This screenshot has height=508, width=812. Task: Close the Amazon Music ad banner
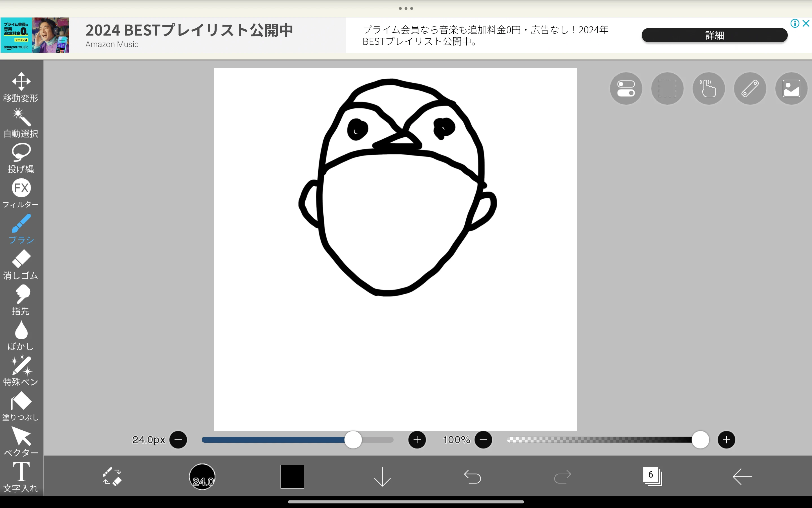click(806, 23)
